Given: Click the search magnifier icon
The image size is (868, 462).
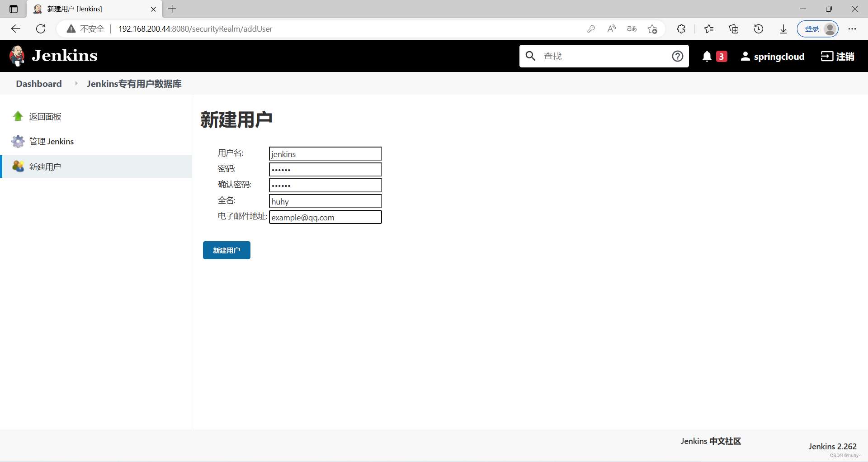Looking at the screenshot, I should click(x=531, y=56).
